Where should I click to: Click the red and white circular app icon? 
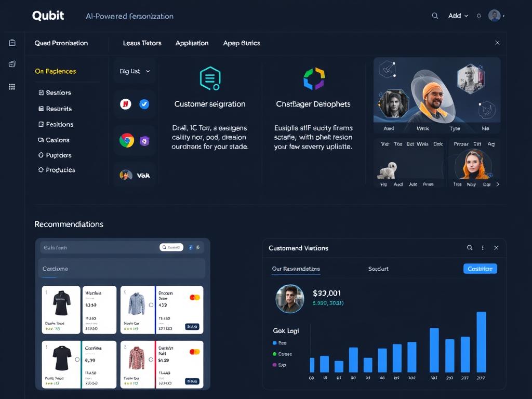(x=126, y=104)
